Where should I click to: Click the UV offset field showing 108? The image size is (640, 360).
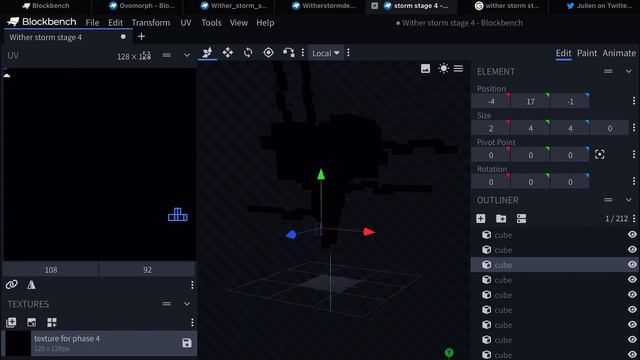tap(51, 270)
